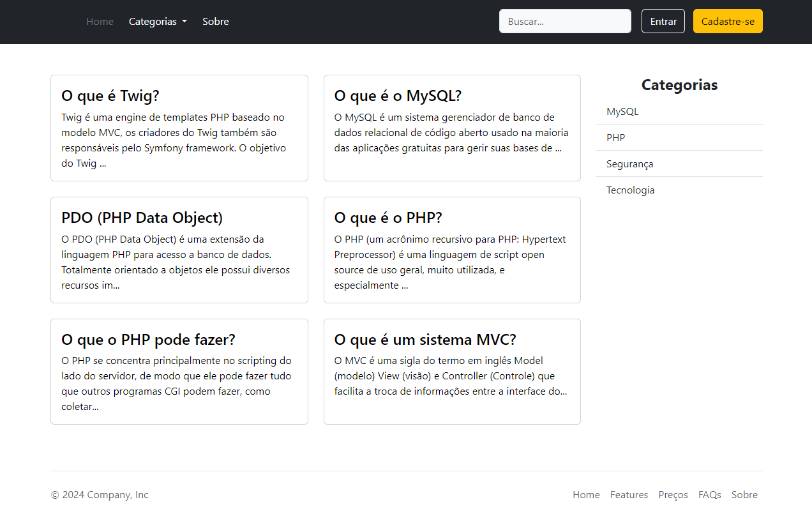The image size is (812, 516).
Task: Read 'PDO (PHP Data Object)' post
Action: [x=142, y=218]
